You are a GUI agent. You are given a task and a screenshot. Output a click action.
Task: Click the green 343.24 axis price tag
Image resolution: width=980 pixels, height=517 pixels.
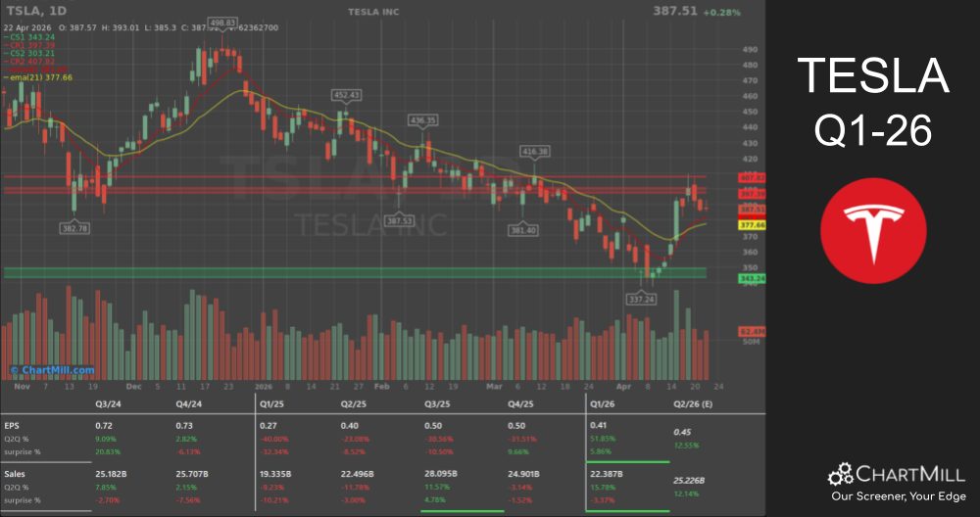tap(753, 278)
